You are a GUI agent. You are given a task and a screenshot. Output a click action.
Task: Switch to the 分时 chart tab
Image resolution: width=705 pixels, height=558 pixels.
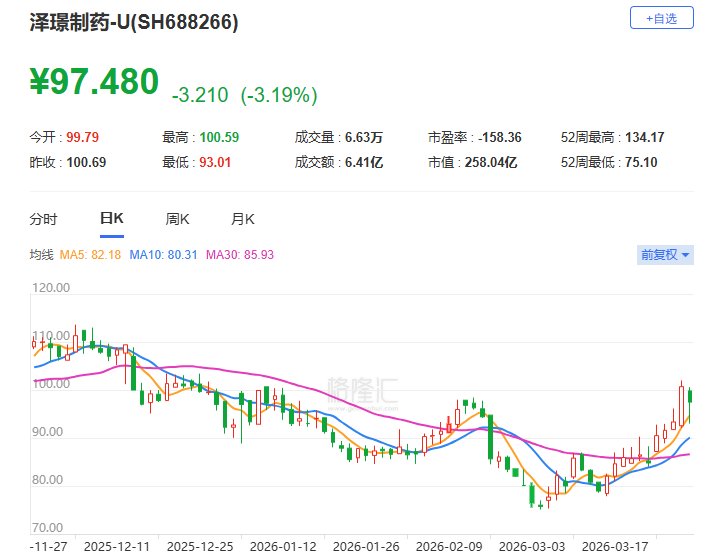tap(43, 219)
